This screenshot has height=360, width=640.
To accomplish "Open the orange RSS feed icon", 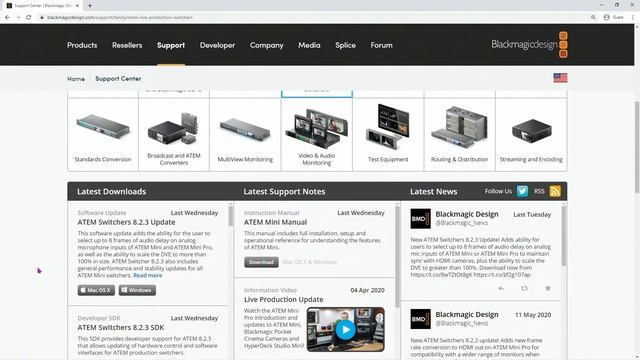I will (x=555, y=191).
